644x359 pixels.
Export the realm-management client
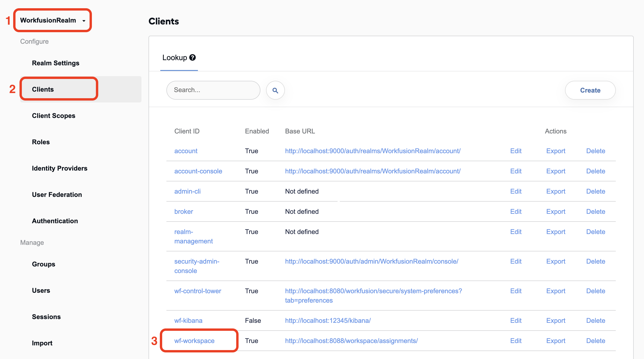click(x=555, y=232)
